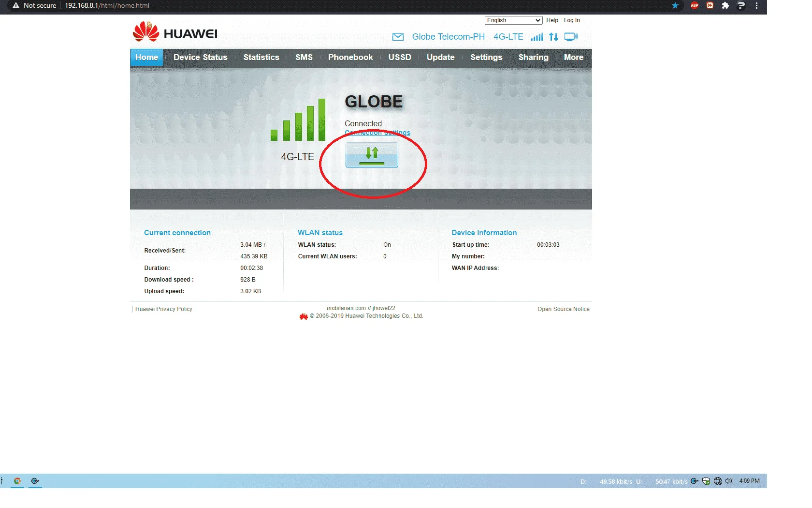Click the network globe tray icon
Viewport: 812px width, 508px height.
[718, 481]
